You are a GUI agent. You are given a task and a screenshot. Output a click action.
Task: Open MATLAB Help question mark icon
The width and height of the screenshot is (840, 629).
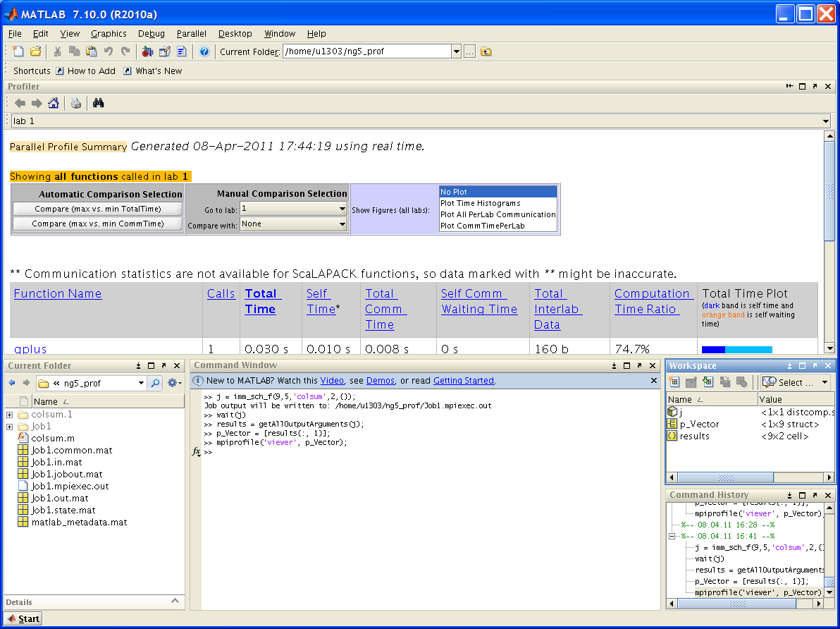(204, 51)
